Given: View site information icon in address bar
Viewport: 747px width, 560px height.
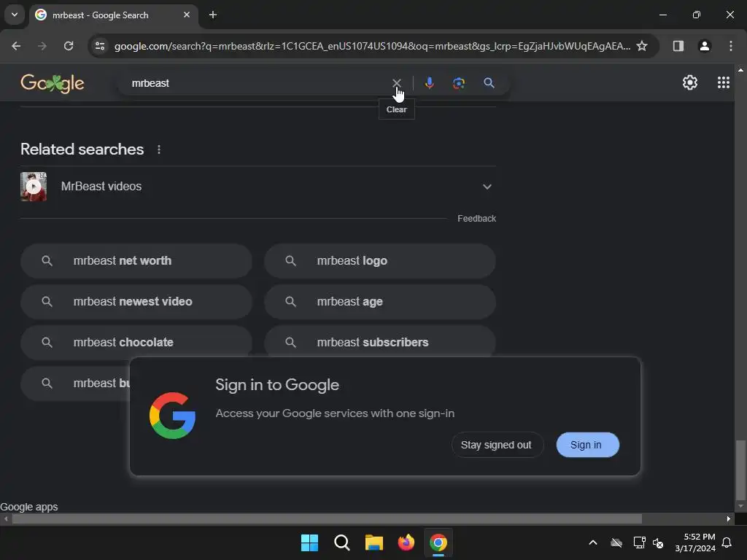Looking at the screenshot, I should [x=100, y=46].
